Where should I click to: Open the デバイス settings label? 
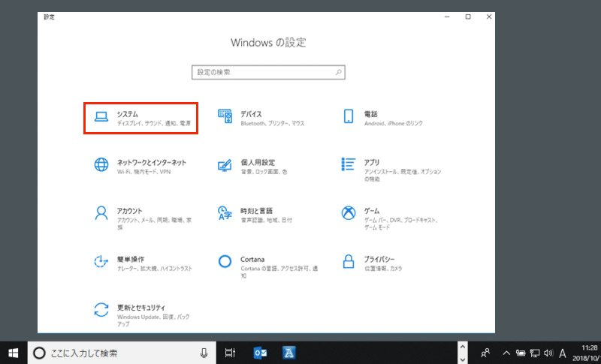click(x=252, y=114)
